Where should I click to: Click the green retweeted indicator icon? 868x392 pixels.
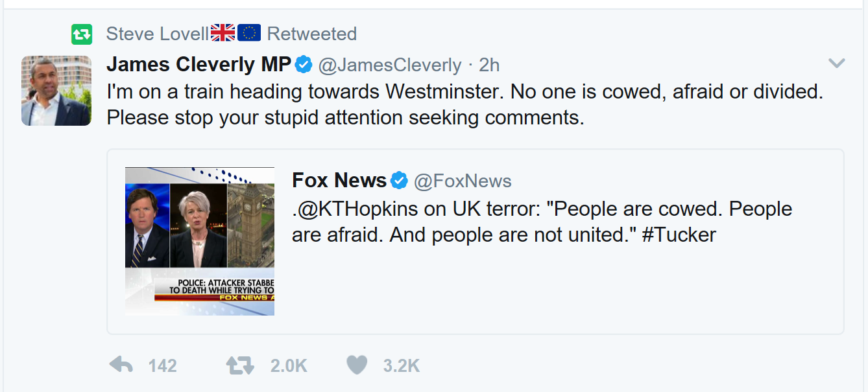(x=82, y=34)
